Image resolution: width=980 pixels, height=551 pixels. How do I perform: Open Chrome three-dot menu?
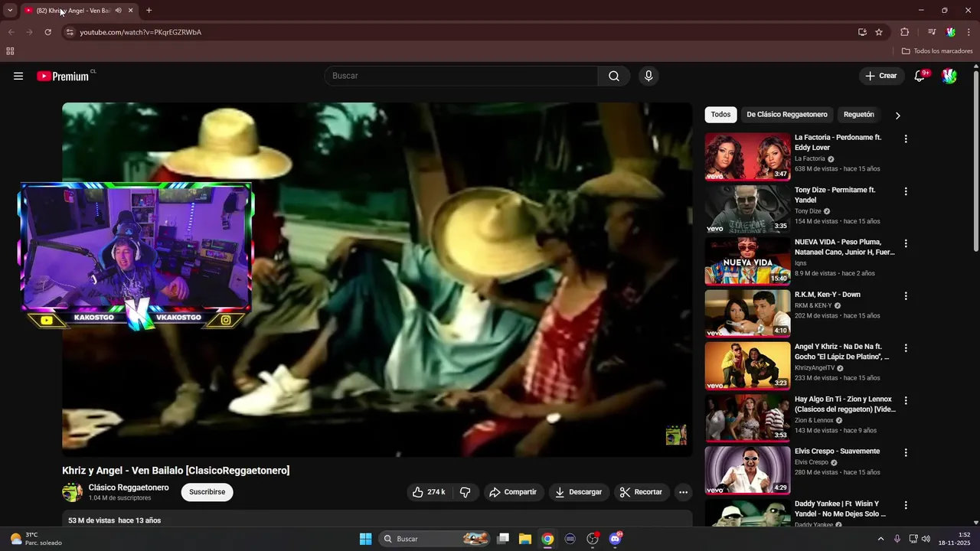(x=969, y=32)
